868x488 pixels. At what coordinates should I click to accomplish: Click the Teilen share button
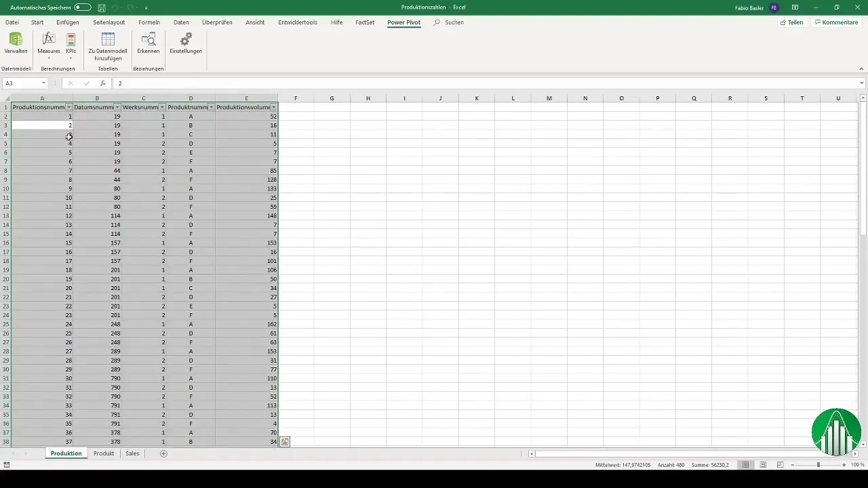792,22
